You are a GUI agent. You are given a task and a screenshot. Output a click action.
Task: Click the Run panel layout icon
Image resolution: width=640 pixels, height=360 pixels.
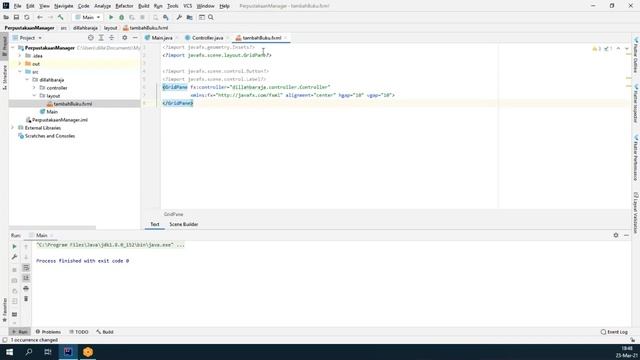coord(14,314)
